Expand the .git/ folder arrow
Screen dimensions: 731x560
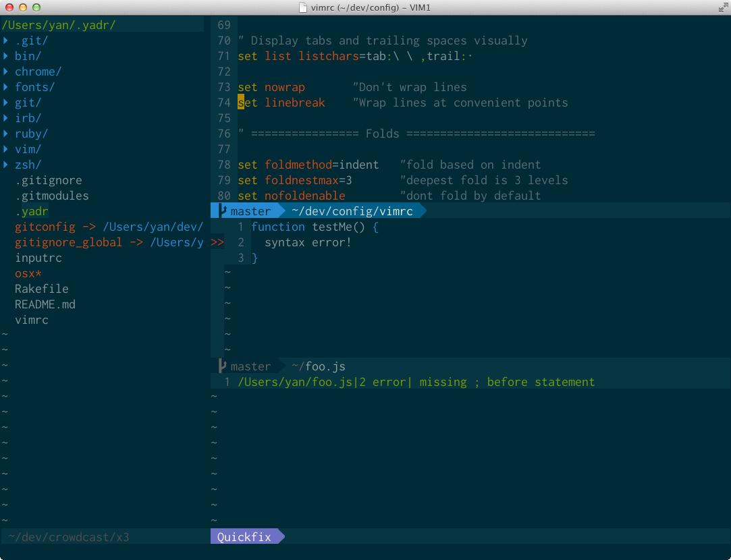pos(5,40)
